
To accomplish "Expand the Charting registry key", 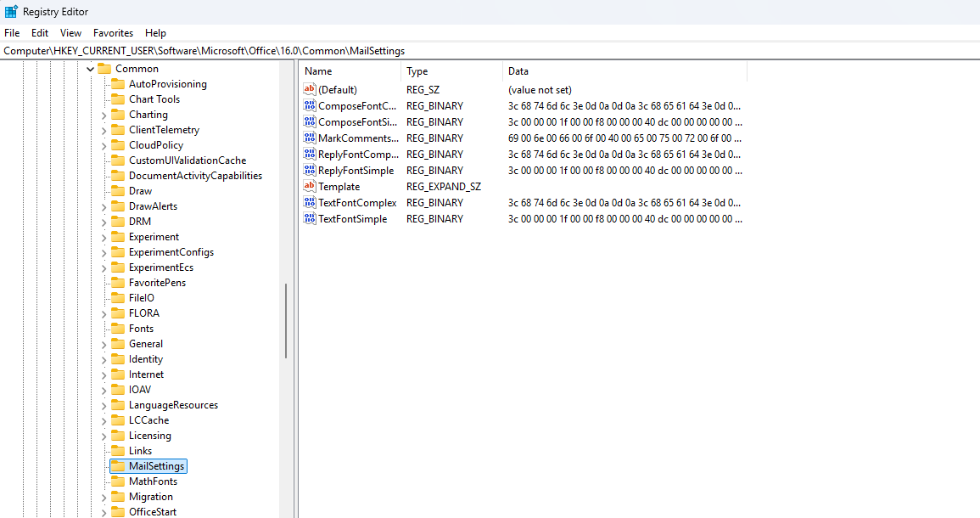I will tap(104, 115).
